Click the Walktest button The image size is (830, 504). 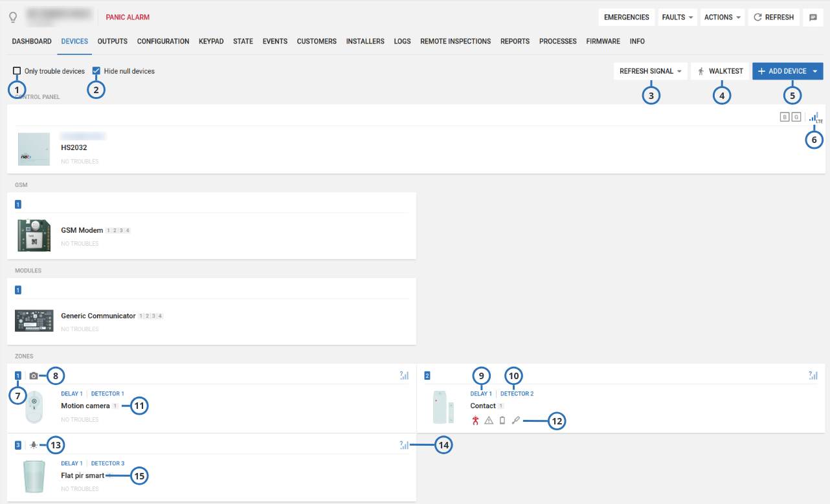(720, 71)
